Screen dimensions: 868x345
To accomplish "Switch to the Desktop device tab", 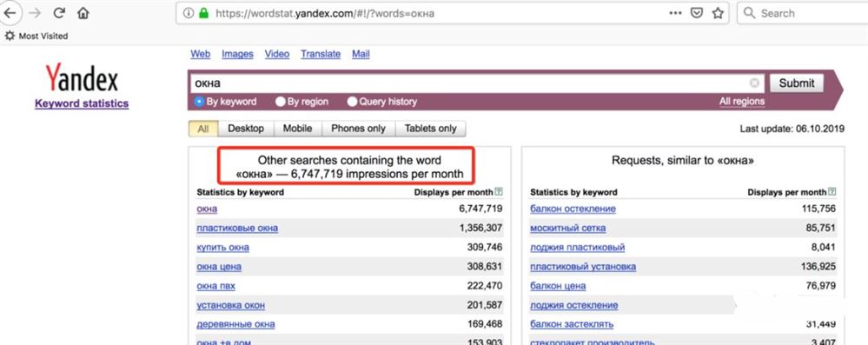I will 246,129.
